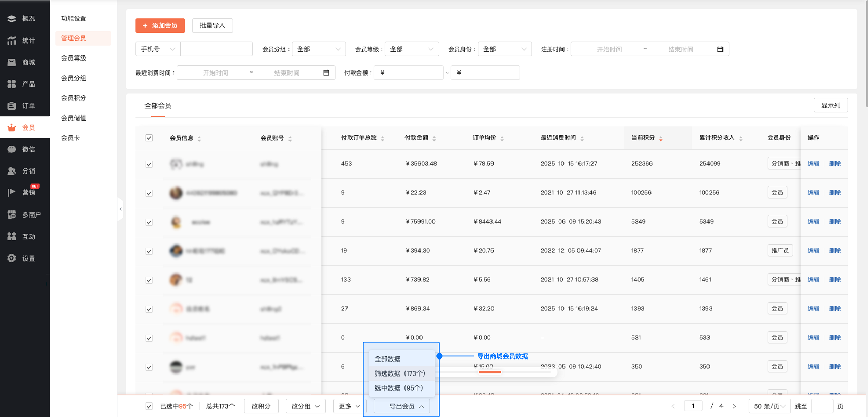Image resolution: width=868 pixels, height=417 pixels.
Task: Open the 概况 overview sidebar icon
Action: click(x=11, y=19)
